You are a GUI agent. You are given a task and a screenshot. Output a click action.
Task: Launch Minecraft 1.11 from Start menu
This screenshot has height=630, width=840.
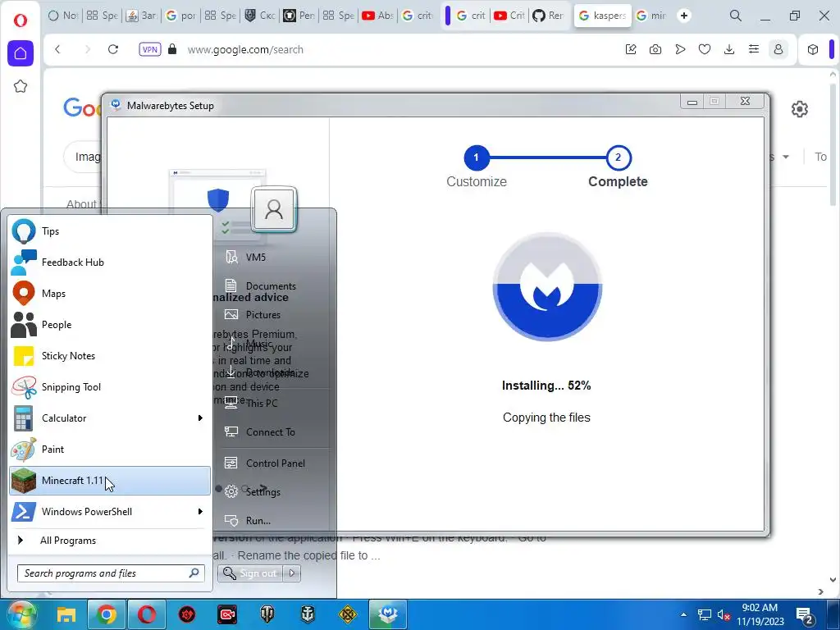pos(110,481)
